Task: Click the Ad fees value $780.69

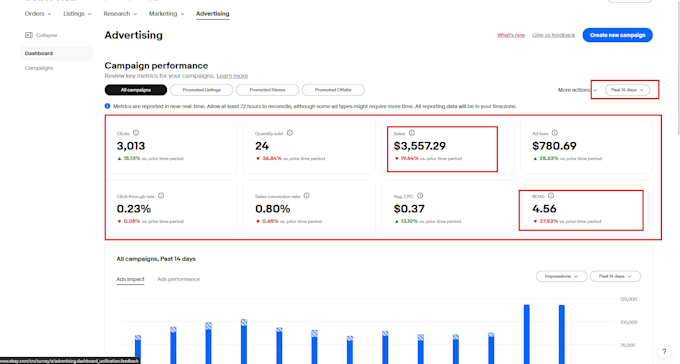Action: 554,146
